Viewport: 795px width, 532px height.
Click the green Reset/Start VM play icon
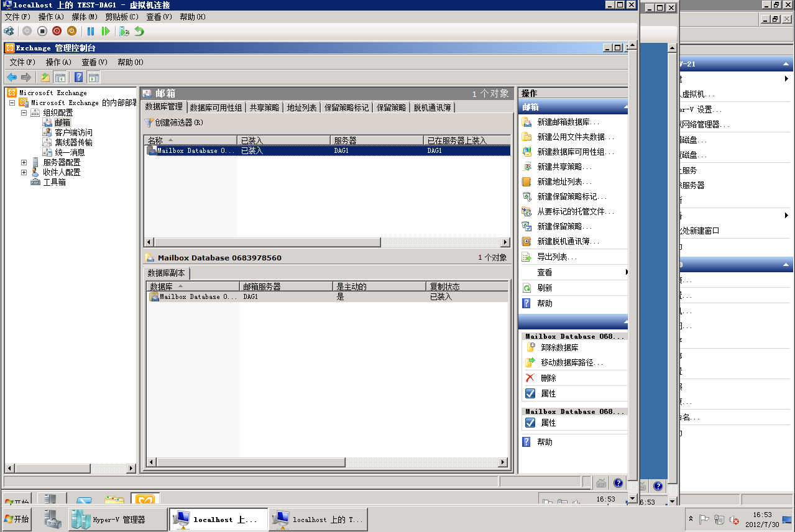point(106,31)
